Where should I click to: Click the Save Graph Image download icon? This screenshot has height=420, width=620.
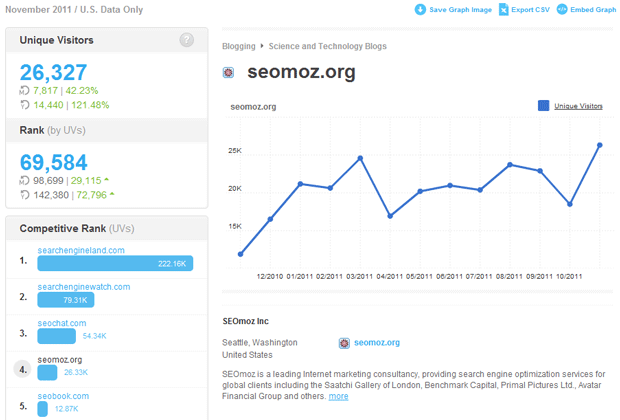(419, 10)
